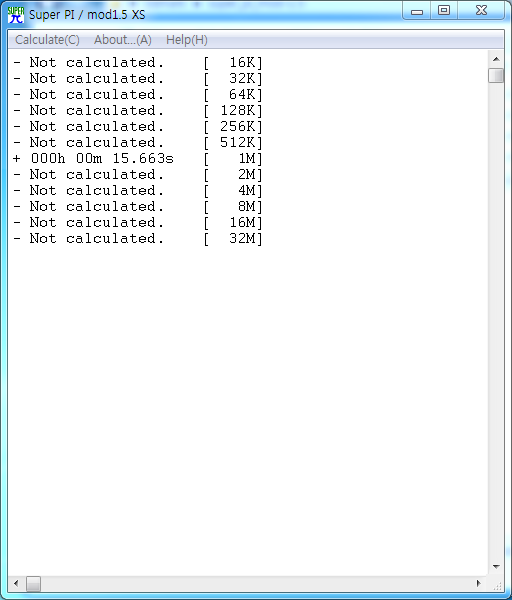
Task: Select the 16M not calculated row
Action: (x=138, y=222)
